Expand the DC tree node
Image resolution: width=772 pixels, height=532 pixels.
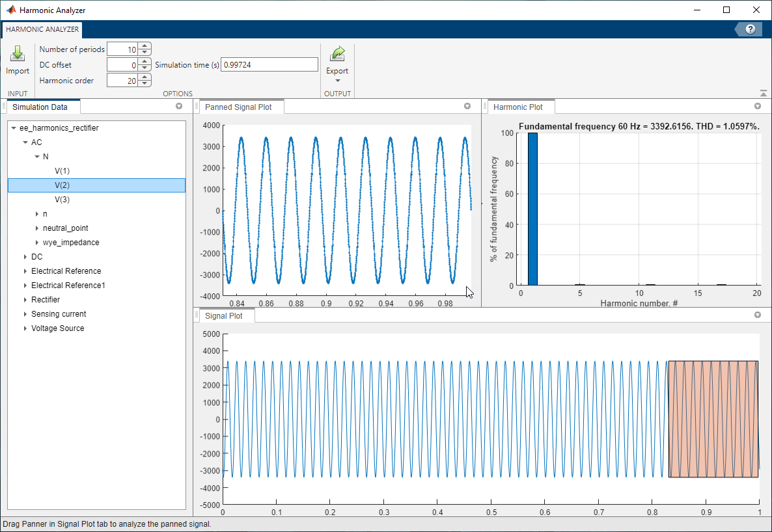pyautogui.click(x=25, y=256)
